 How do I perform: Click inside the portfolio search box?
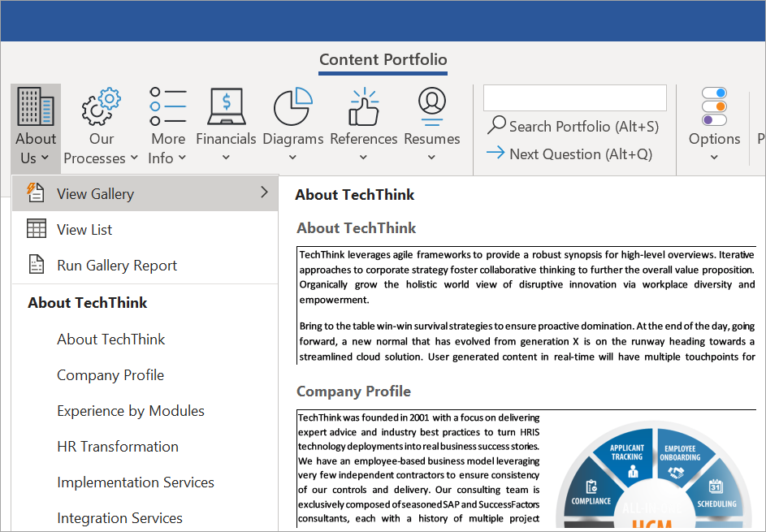(x=574, y=97)
